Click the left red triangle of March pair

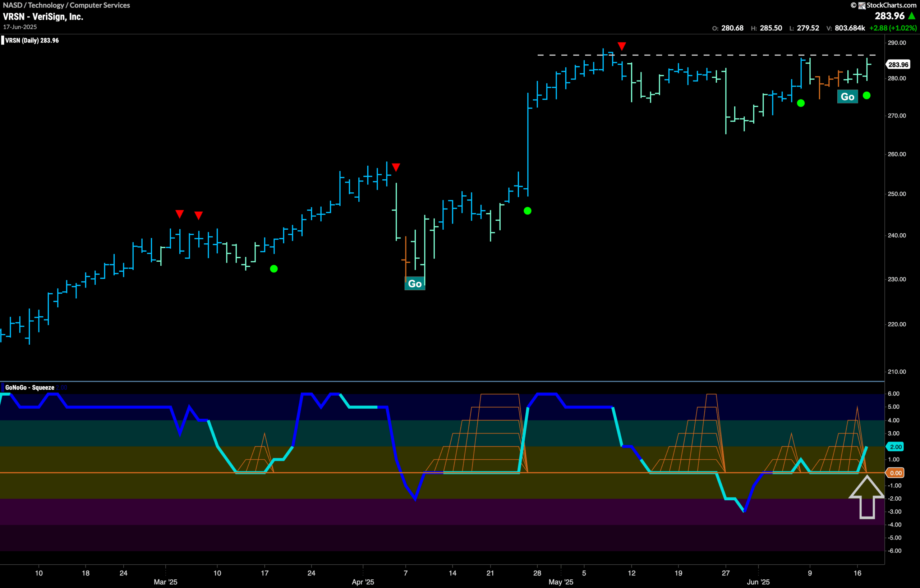(179, 214)
